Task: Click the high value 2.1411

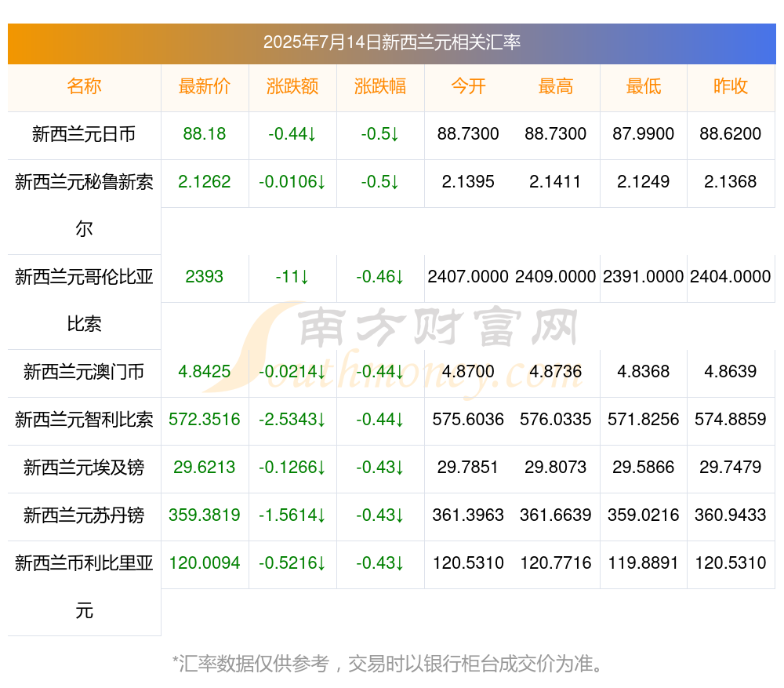Action: tap(556, 182)
